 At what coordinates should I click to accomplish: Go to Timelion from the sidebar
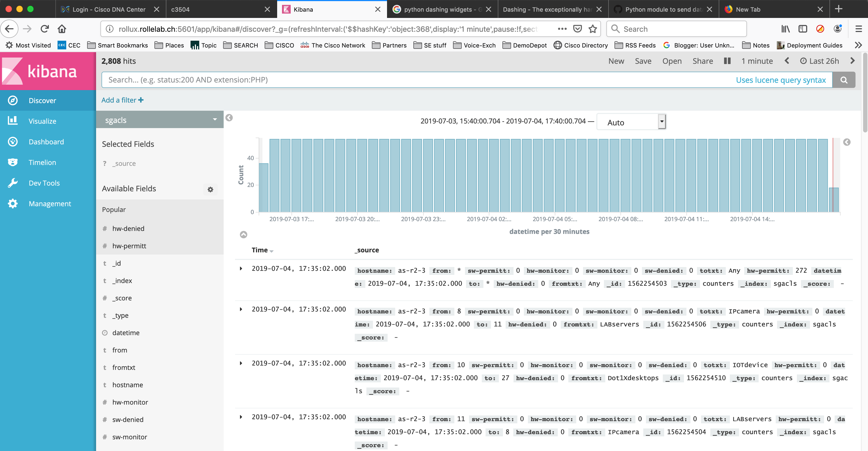(42, 162)
